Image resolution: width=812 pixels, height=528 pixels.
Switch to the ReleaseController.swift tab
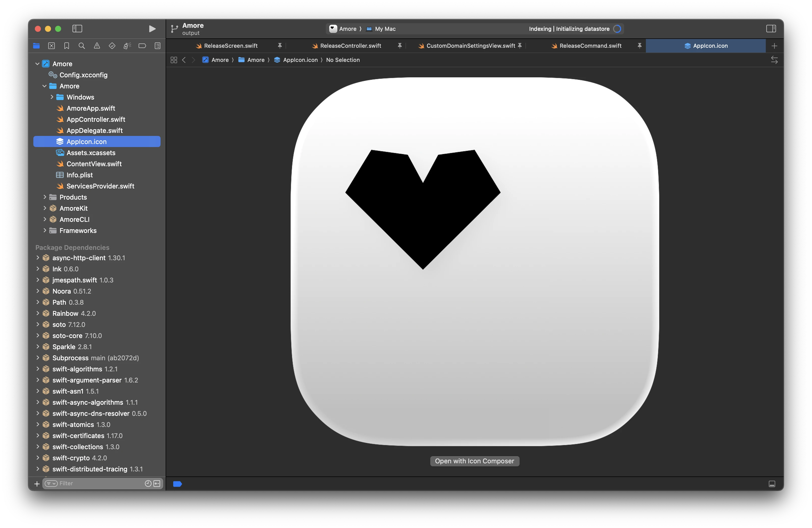tap(351, 46)
